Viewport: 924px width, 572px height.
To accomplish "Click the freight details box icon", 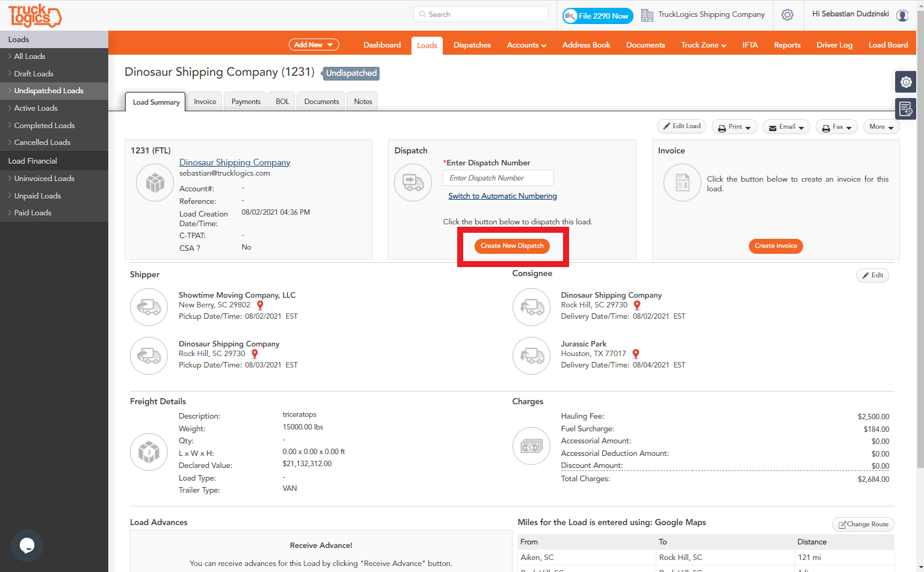I will click(x=149, y=452).
